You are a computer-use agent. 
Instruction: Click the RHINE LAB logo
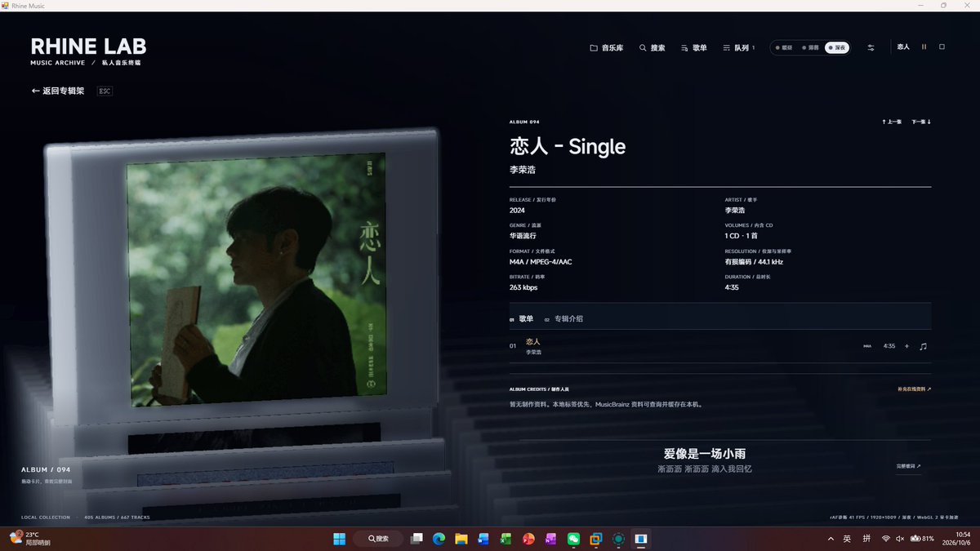coord(88,47)
